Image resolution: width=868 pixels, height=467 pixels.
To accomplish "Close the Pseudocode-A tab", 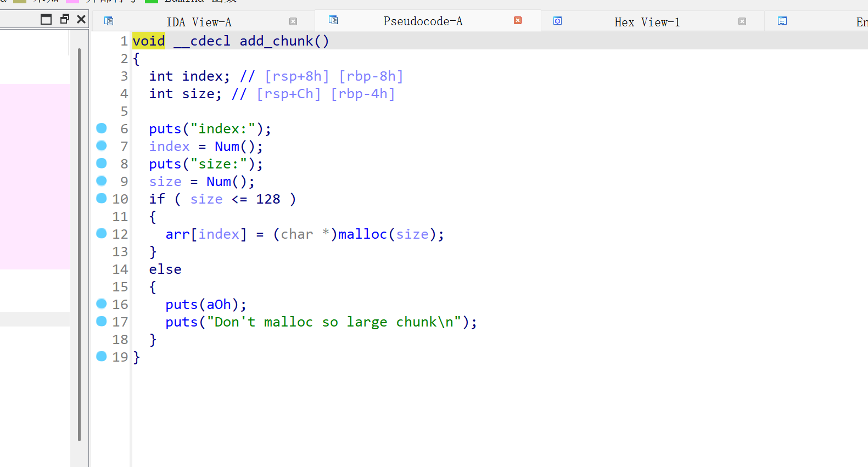I will [x=518, y=20].
